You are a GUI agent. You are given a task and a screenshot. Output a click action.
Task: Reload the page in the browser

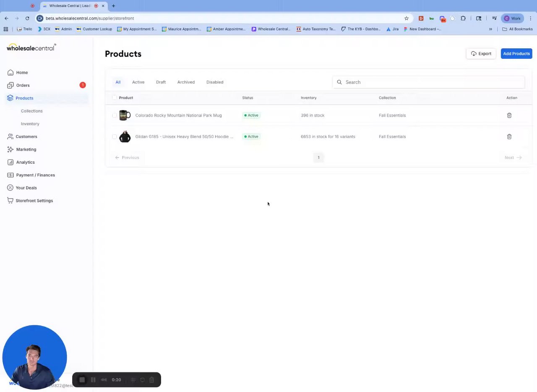tap(27, 18)
